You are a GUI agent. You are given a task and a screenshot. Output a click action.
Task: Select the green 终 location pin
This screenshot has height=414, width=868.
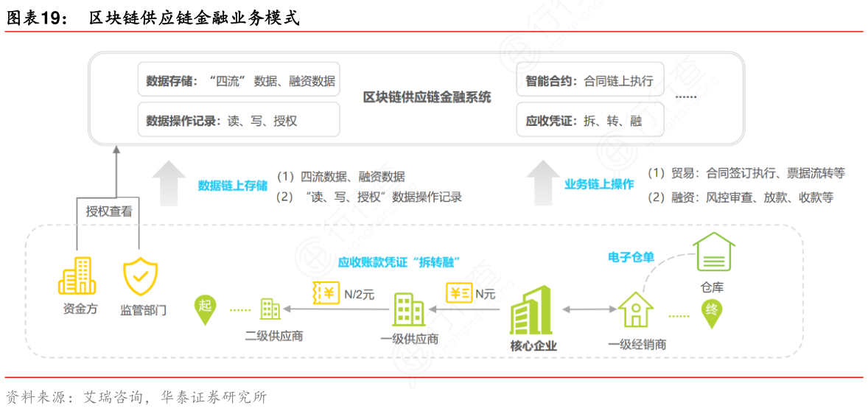[x=713, y=313]
